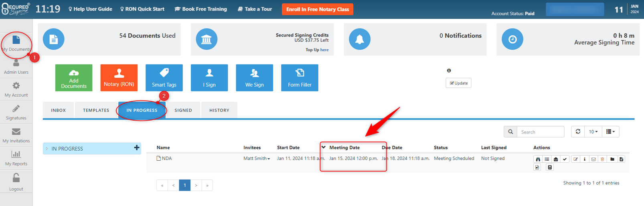Click the binoculars view icon for NDA

pyautogui.click(x=538, y=159)
